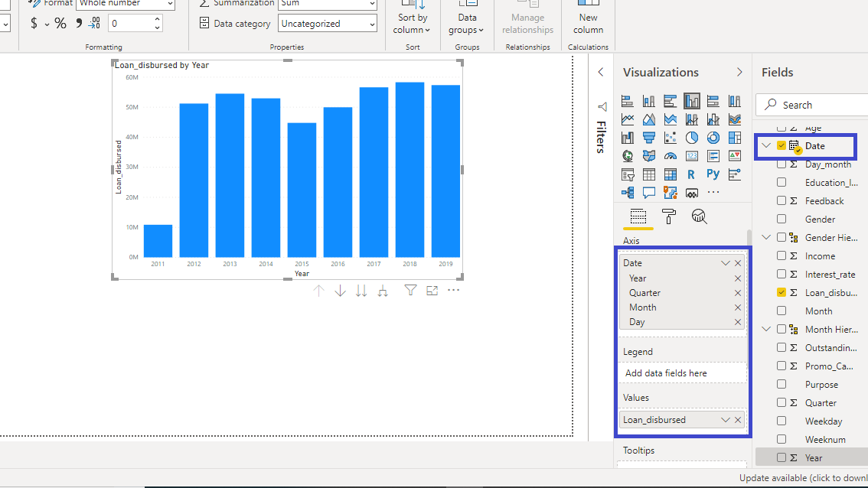Select the stacked column chart visual
868x488 pixels.
coord(649,101)
